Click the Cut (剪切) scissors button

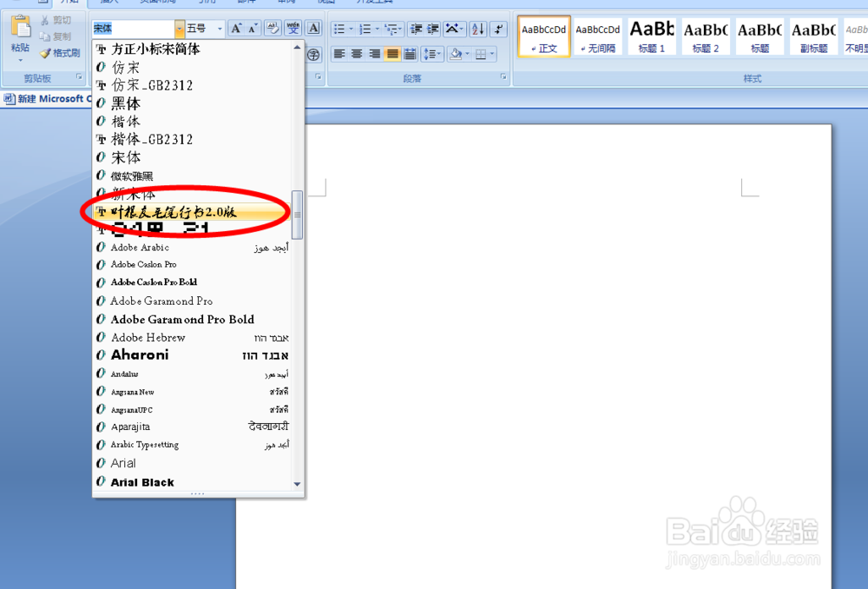[56, 20]
